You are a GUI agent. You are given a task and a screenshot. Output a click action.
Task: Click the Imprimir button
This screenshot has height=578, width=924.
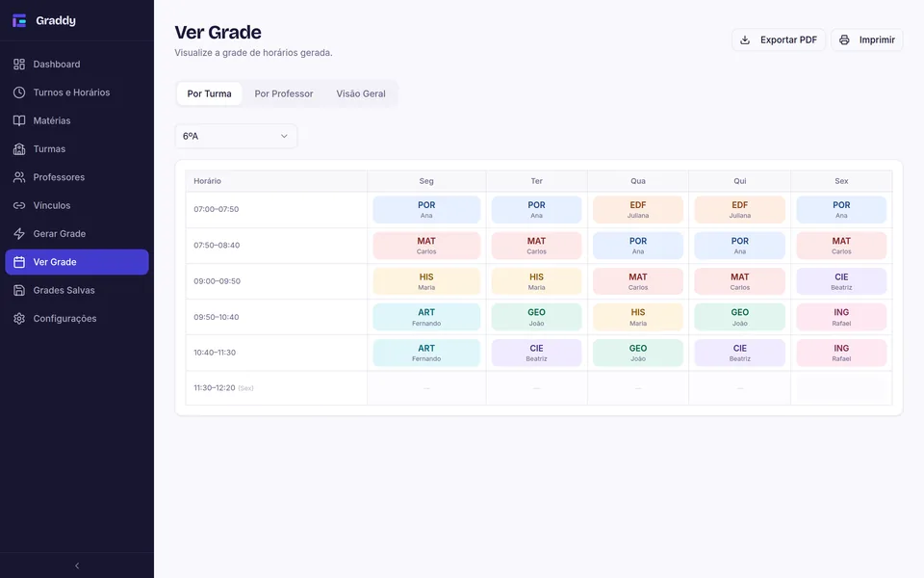[x=867, y=40]
